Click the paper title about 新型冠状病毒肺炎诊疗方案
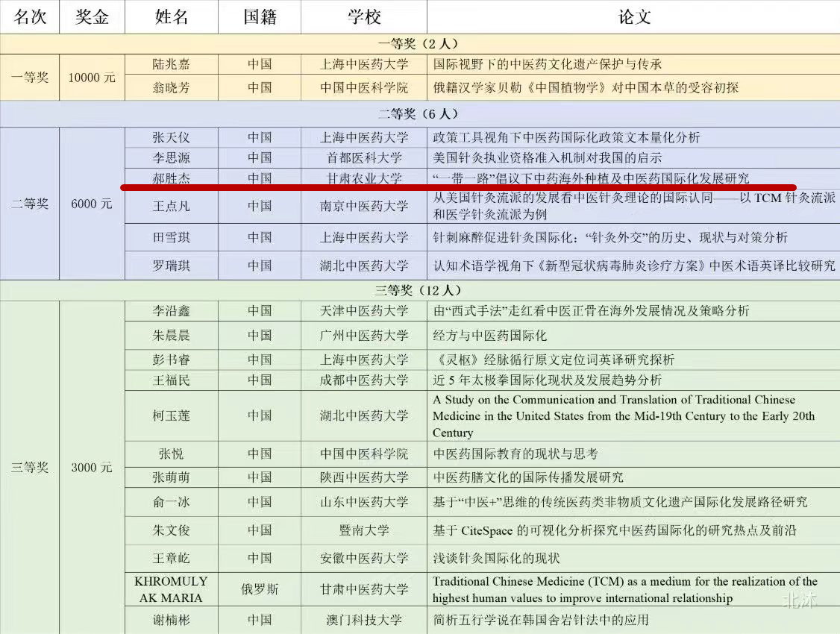Viewport: 840px width, 634px height. 634,266
